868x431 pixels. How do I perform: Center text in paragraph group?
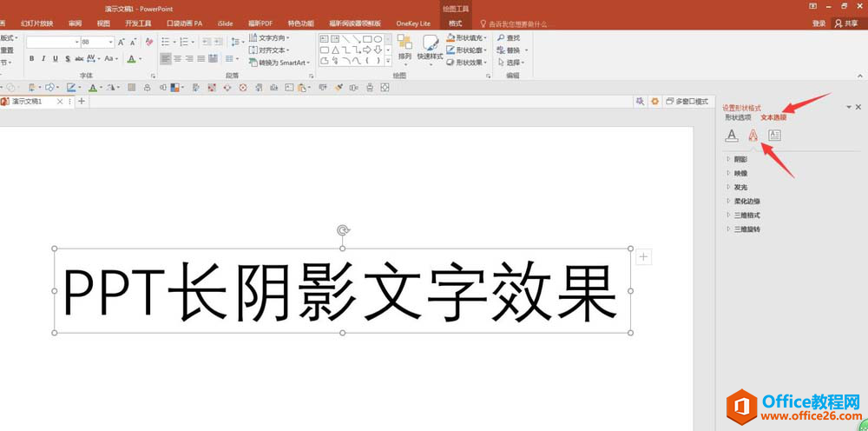178,59
